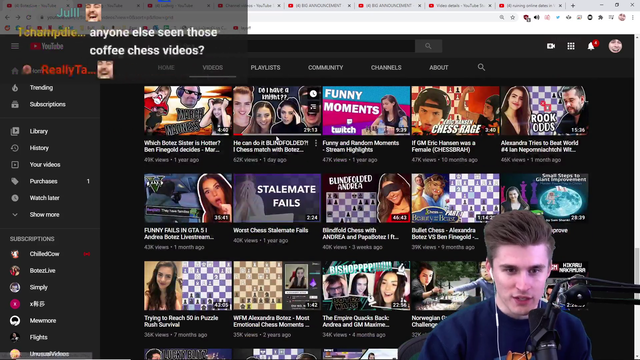This screenshot has height=360, width=640.
Task: Switch to the VIDEOS channel tab
Action: pos(213,67)
